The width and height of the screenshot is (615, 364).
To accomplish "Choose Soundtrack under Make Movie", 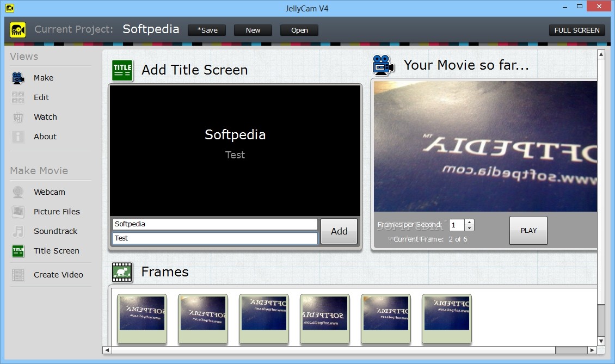I will pos(56,231).
